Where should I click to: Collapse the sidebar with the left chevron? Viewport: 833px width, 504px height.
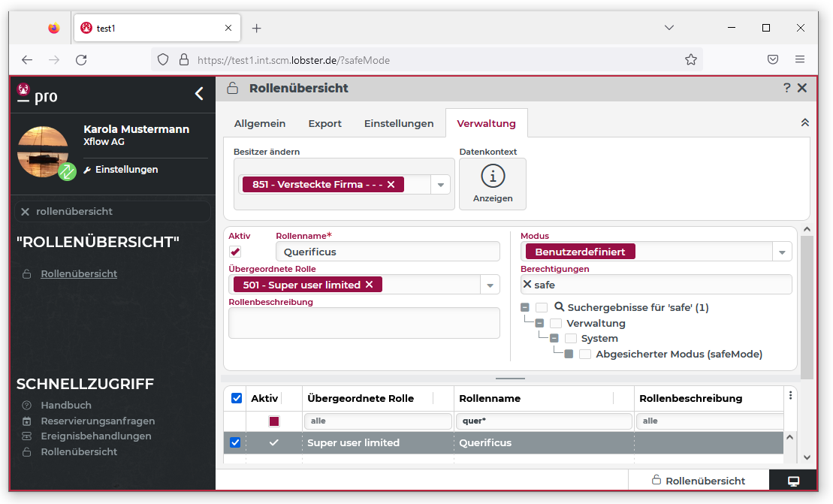click(x=199, y=94)
